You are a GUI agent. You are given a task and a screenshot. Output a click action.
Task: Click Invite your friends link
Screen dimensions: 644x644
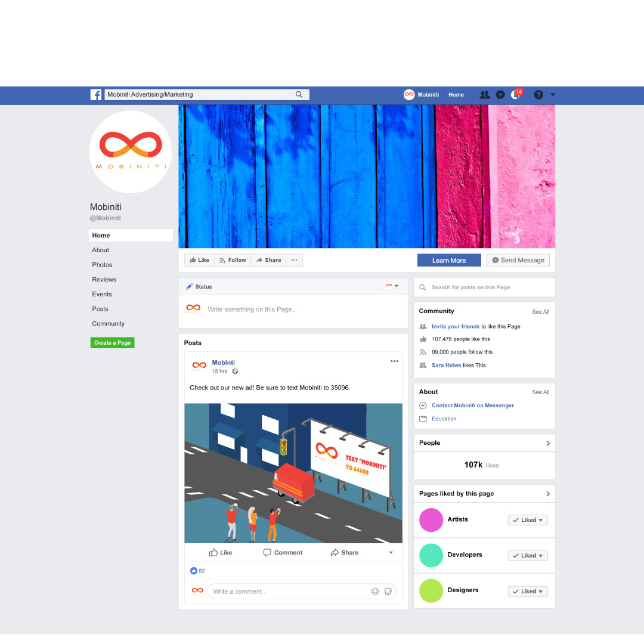456,327
